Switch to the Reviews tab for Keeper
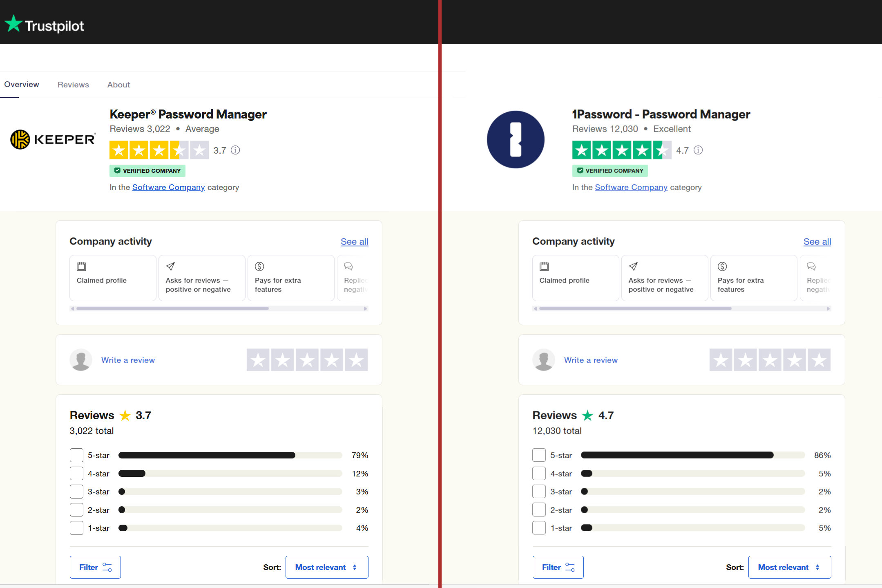Image resolution: width=882 pixels, height=588 pixels. tap(73, 84)
